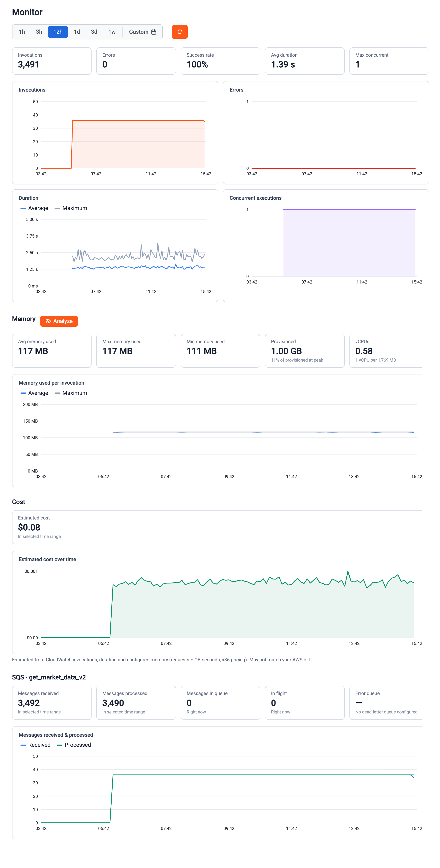440x868 pixels.
Task: Click the Monitor page heading
Action: [27, 12]
